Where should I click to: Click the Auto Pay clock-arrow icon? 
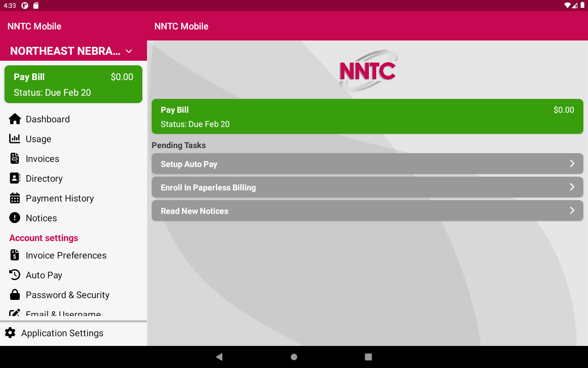(15, 275)
